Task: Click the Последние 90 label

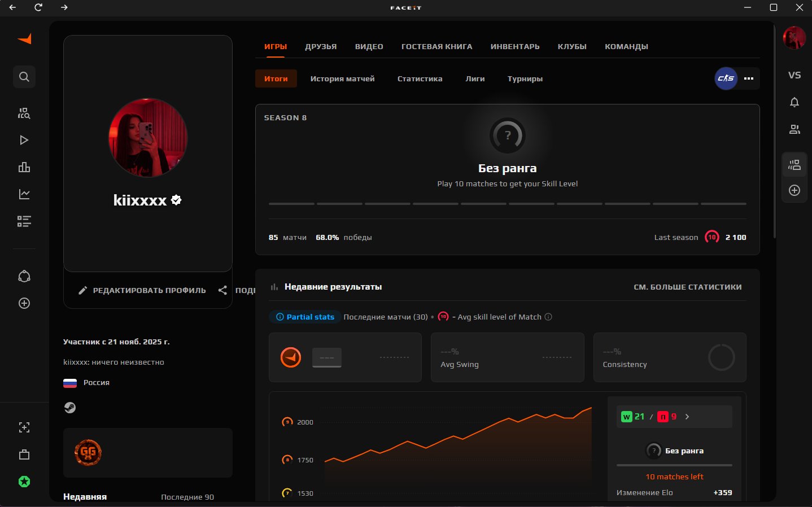Action: 187,497
